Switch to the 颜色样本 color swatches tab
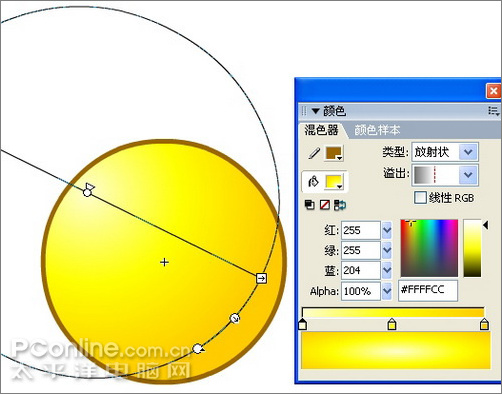The width and height of the screenshot is (502, 394). point(377,130)
